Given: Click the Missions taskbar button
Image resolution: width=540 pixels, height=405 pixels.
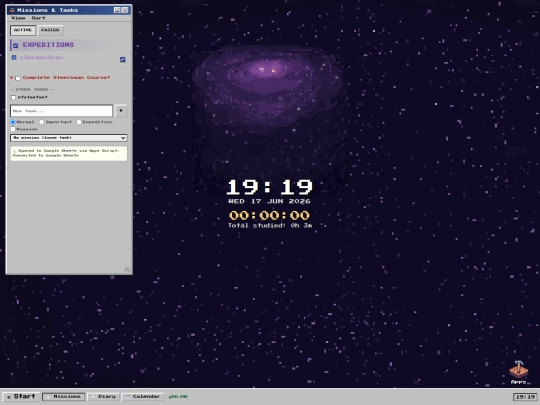Looking at the screenshot, I should [64, 397].
